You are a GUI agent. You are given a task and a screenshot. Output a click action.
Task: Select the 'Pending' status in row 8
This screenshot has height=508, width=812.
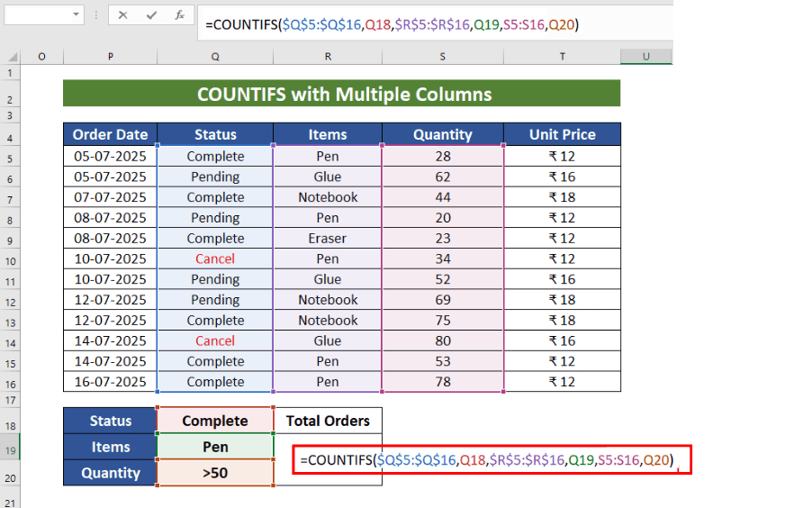point(215,218)
